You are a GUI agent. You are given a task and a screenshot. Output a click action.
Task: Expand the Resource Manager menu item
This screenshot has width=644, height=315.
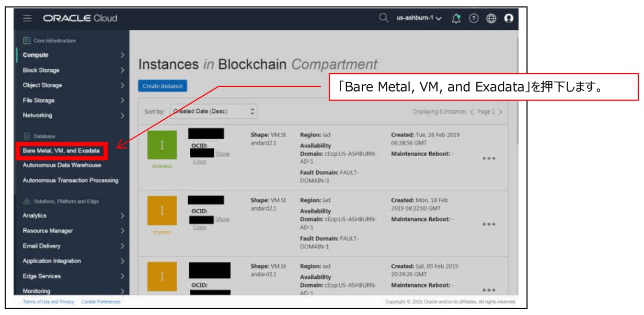click(x=73, y=231)
